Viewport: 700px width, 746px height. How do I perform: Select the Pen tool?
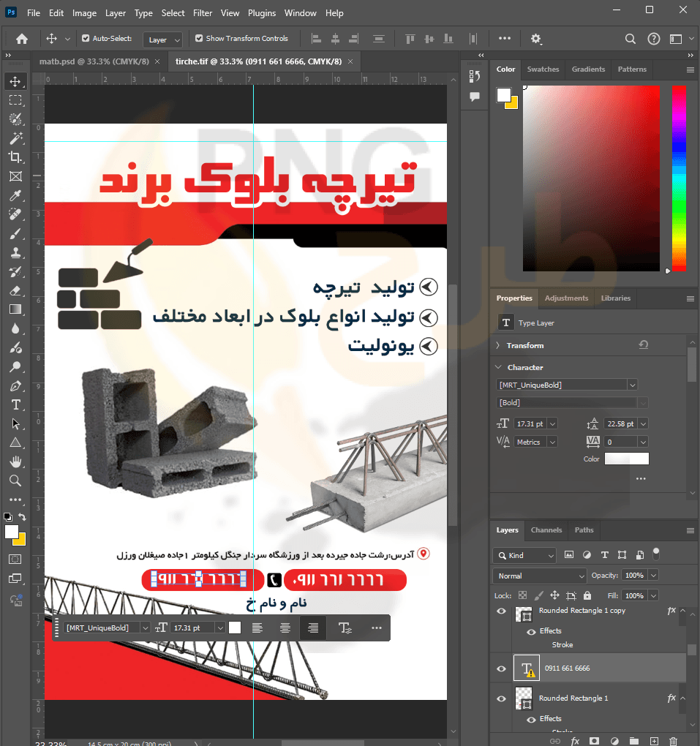(x=15, y=386)
